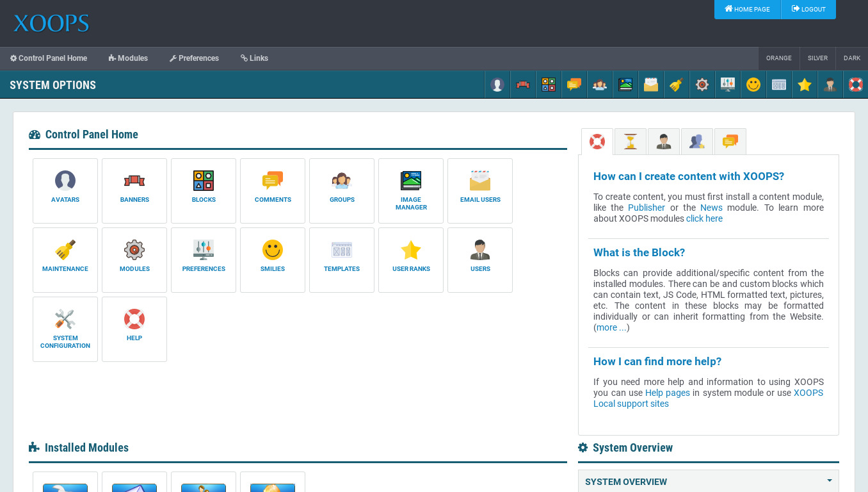The height and width of the screenshot is (492, 868).
Task: Click the Blocks tile icon
Action: tap(204, 181)
